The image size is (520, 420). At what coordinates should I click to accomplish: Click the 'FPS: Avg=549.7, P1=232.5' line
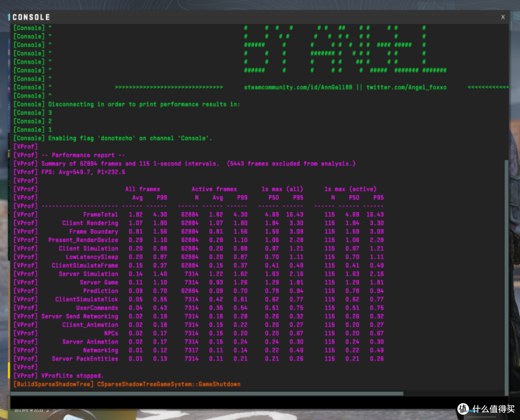pos(69,172)
